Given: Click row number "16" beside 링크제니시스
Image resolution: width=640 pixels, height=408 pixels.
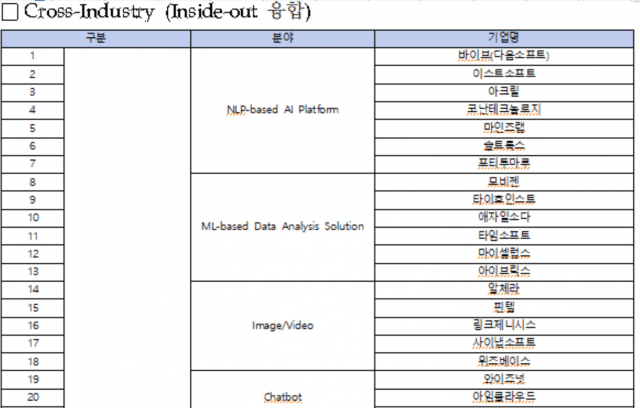Looking at the screenshot, I should click(x=33, y=326).
